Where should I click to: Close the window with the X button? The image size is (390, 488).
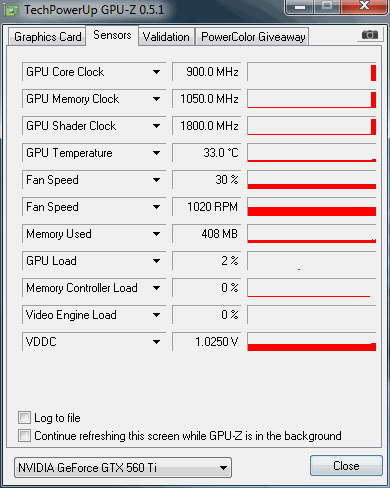(x=364, y=6)
